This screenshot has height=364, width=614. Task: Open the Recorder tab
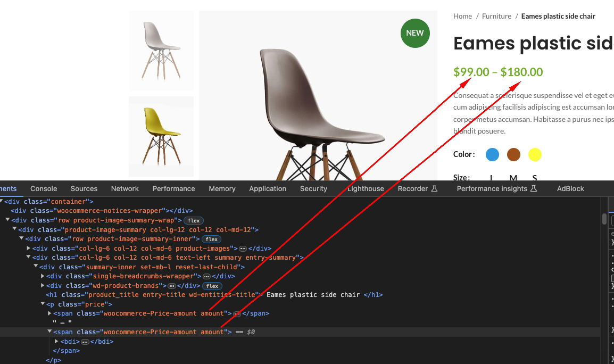(418, 189)
